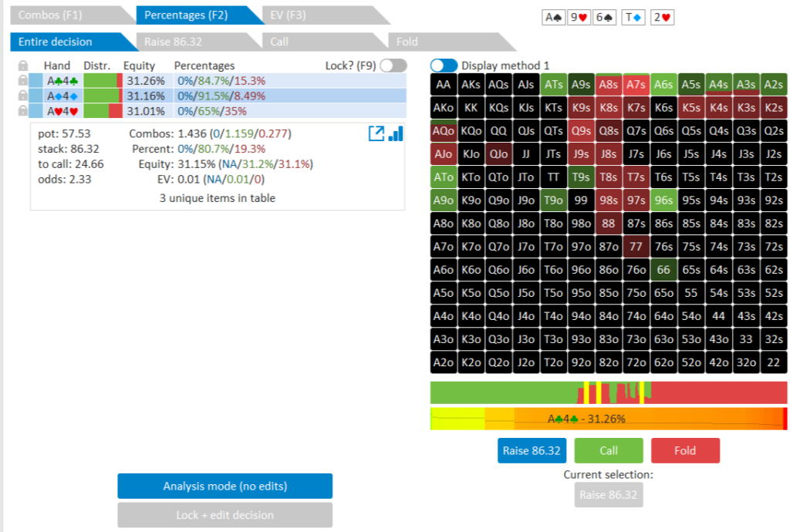Select the A4s cell in range grid
The image size is (790, 532).
point(718,85)
